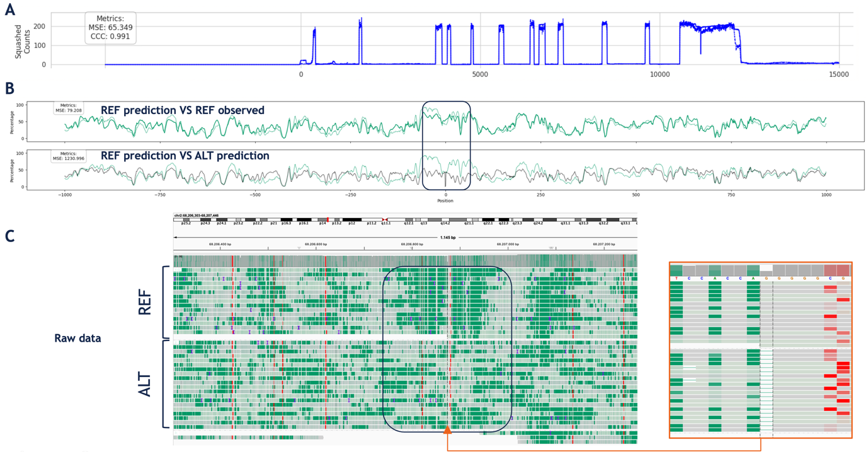The width and height of the screenshot is (868, 452).
Task: Click panel A axis tick 15000
Action: point(838,74)
